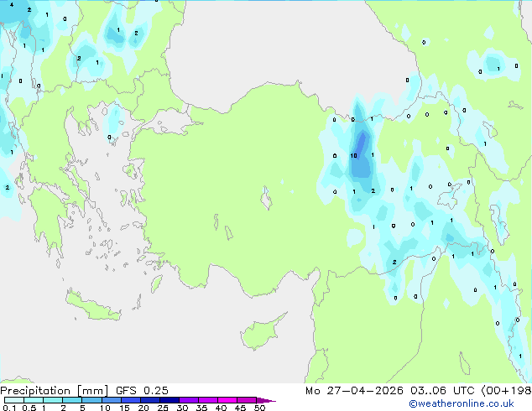Viewport: 532px width, 411px height.
Task: Click the island of Crete on the map
Action: point(92,305)
